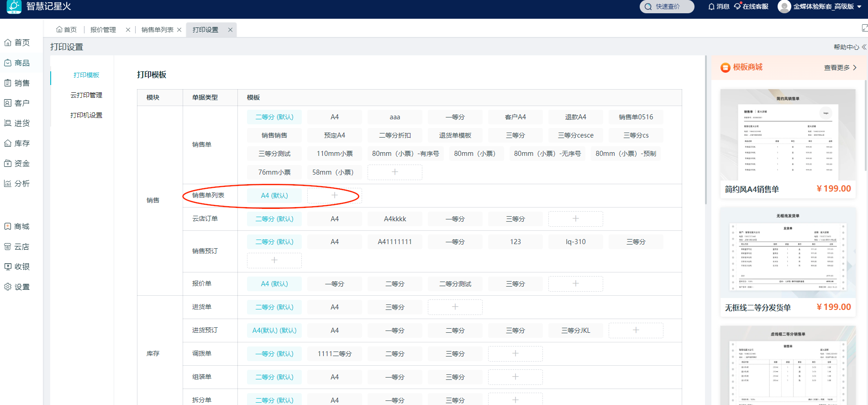Select 打印机设置 in the settings menu
Screen dimensions: 868x405
86,115
